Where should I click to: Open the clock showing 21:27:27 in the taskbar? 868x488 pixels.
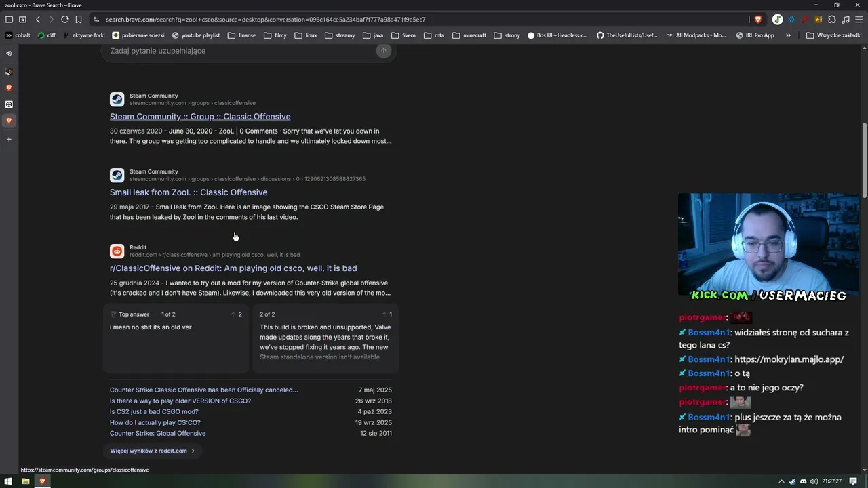click(831, 481)
